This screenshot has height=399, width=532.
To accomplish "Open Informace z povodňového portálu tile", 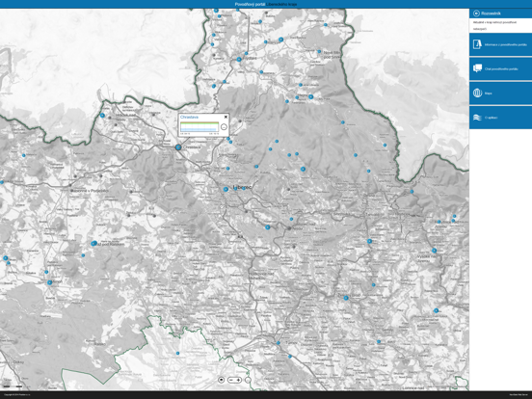I will pyautogui.click(x=500, y=44).
